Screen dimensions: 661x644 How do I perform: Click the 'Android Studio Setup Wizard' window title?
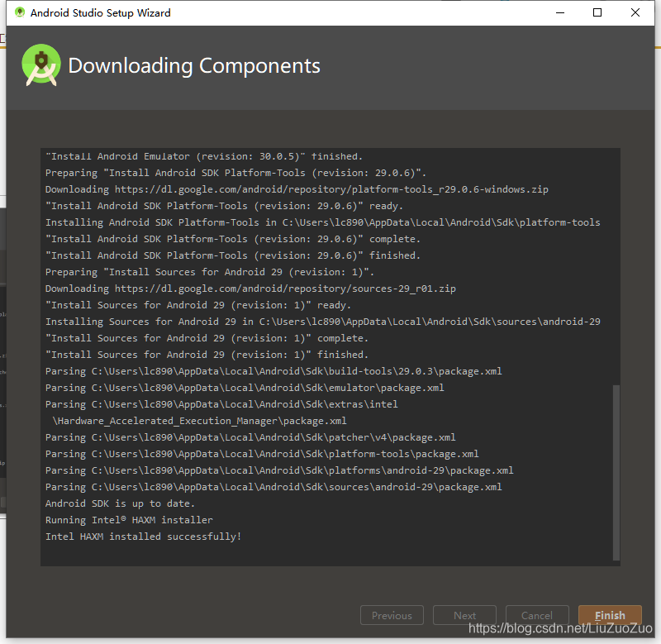pyautogui.click(x=100, y=12)
